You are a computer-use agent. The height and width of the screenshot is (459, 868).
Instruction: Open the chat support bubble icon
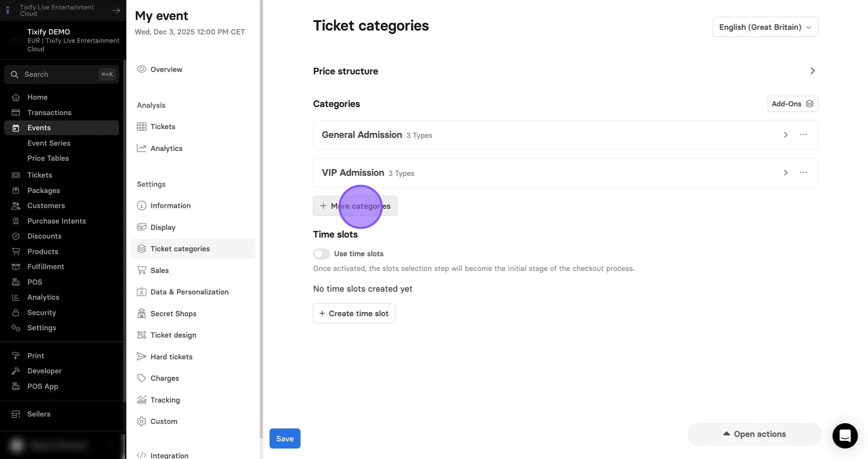click(845, 435)
